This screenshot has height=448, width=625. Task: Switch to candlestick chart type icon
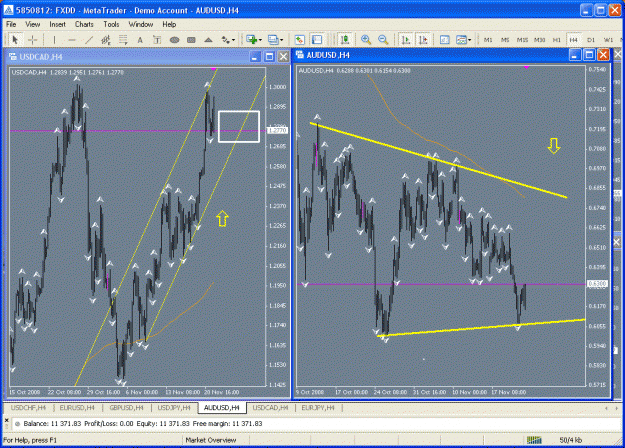click(x=345, y=39)
